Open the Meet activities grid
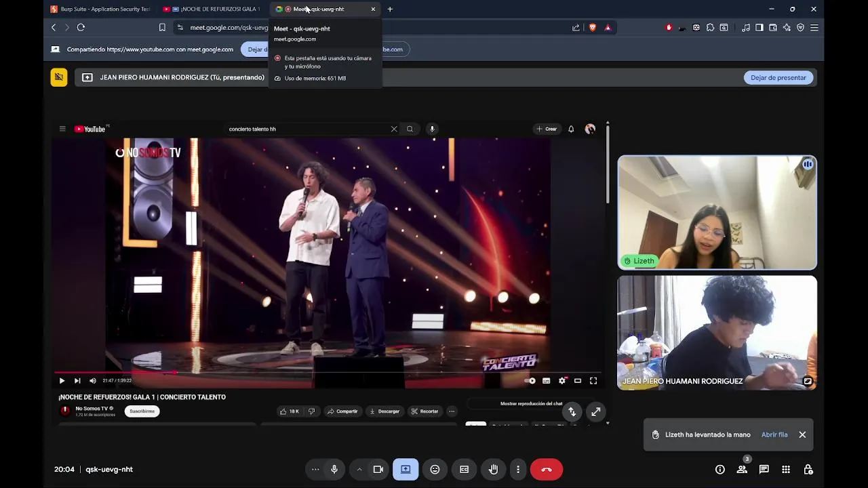The image size is (868, 488). pos(786,469)
